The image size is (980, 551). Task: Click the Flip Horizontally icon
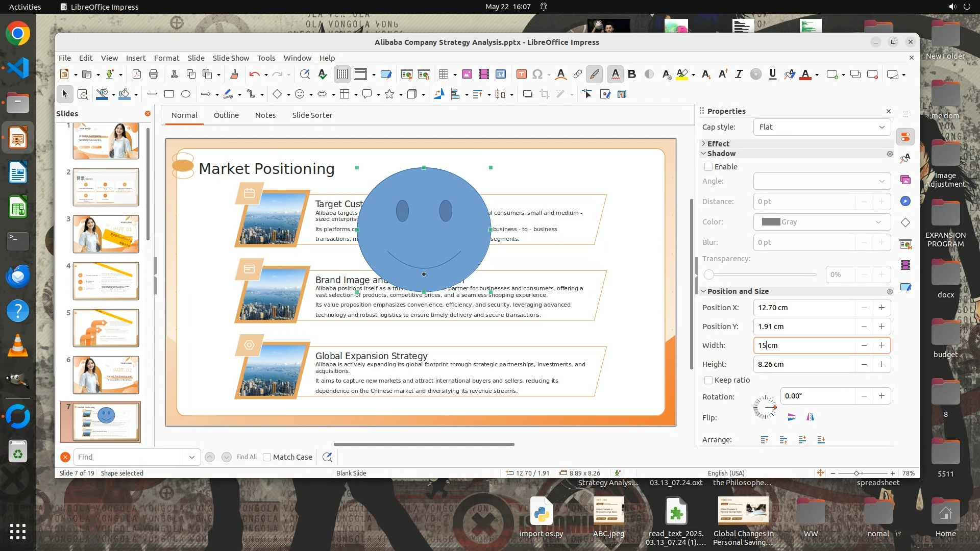810,417
